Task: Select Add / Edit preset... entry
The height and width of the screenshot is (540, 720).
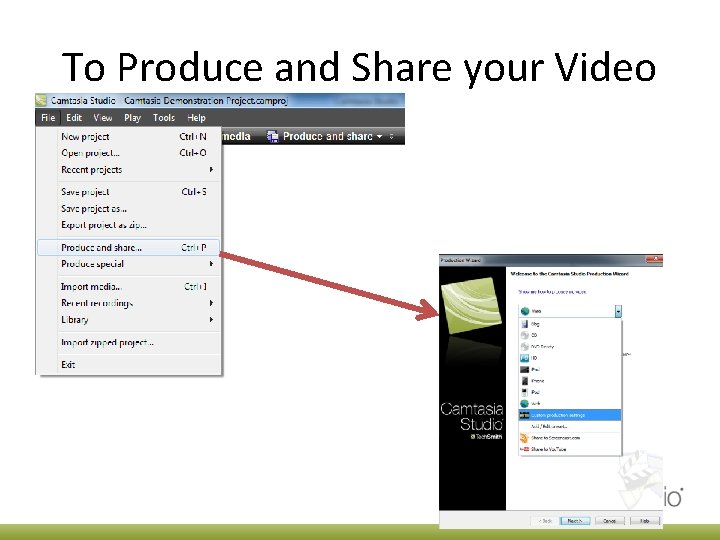Action: pos(569,427)
